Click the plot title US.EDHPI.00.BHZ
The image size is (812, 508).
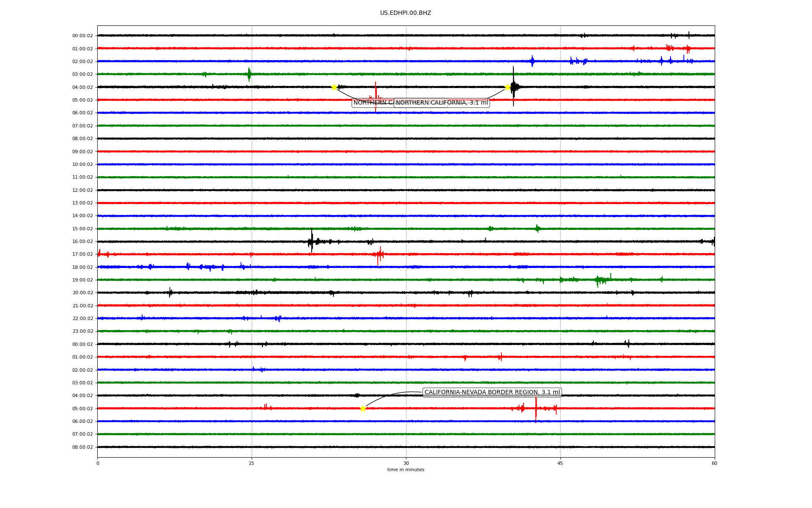point(406,13)
